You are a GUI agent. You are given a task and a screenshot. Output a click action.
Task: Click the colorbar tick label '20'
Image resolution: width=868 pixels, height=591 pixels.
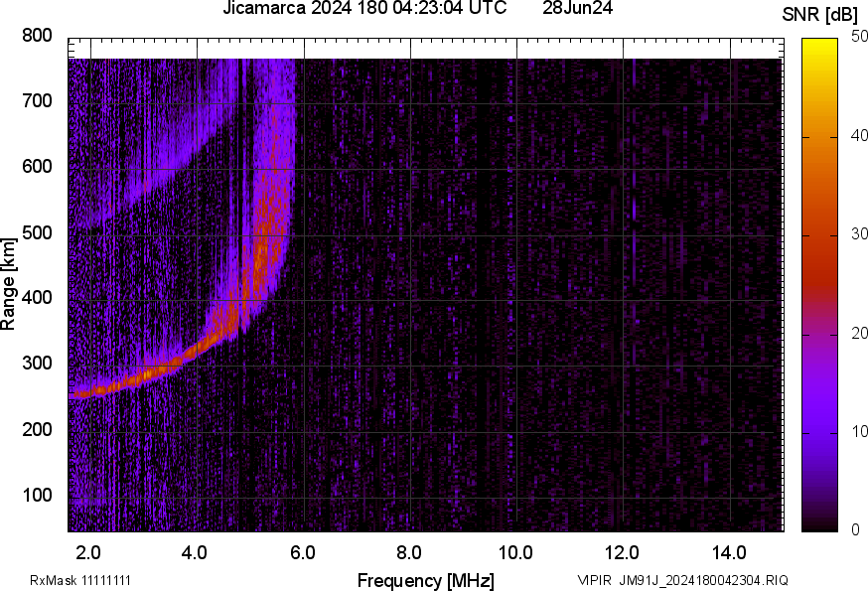[859, 333]
